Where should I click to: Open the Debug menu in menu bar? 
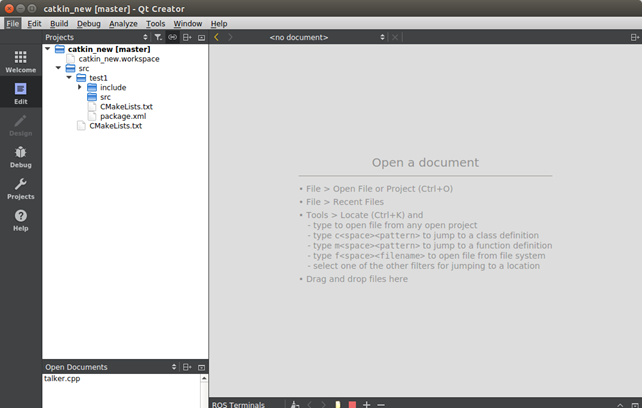point(88,23)
